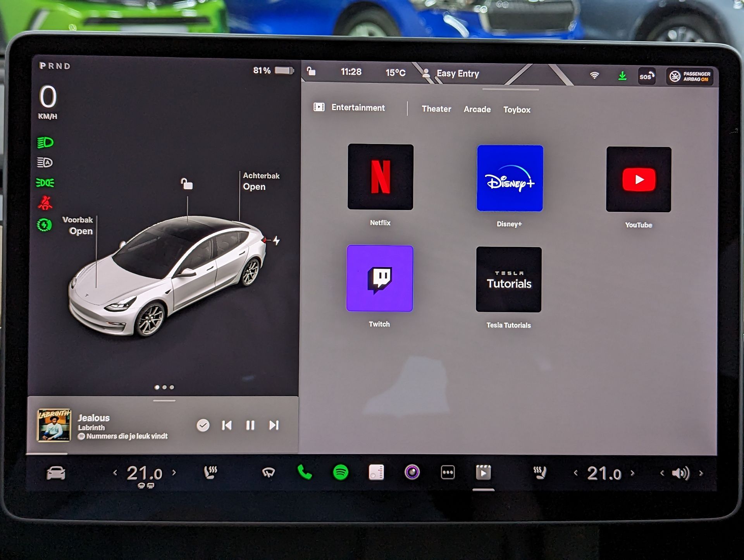Toggle the passenger seat heater
Viewport: 744px width, 560px height.
tap(540, 472)
